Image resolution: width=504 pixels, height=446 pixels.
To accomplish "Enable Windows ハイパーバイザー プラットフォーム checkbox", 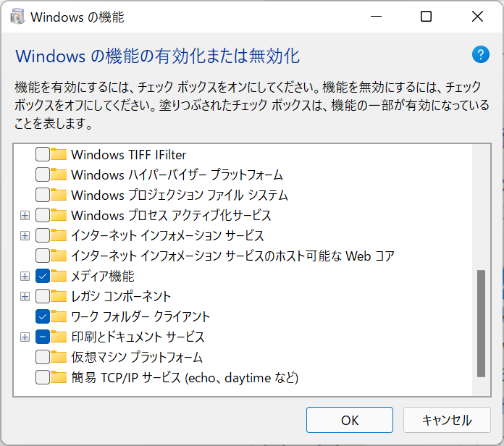I will click(42, 174).
